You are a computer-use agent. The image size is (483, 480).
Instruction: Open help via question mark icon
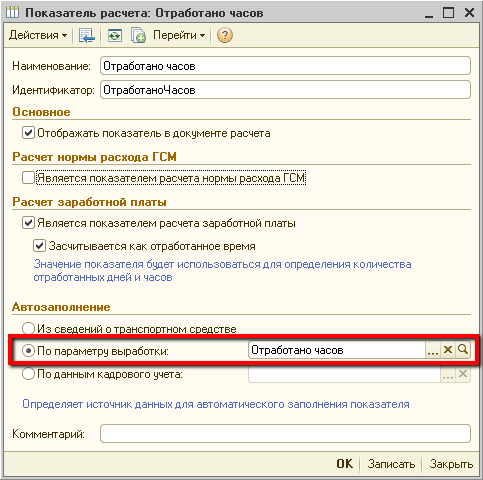pos(225,35)
